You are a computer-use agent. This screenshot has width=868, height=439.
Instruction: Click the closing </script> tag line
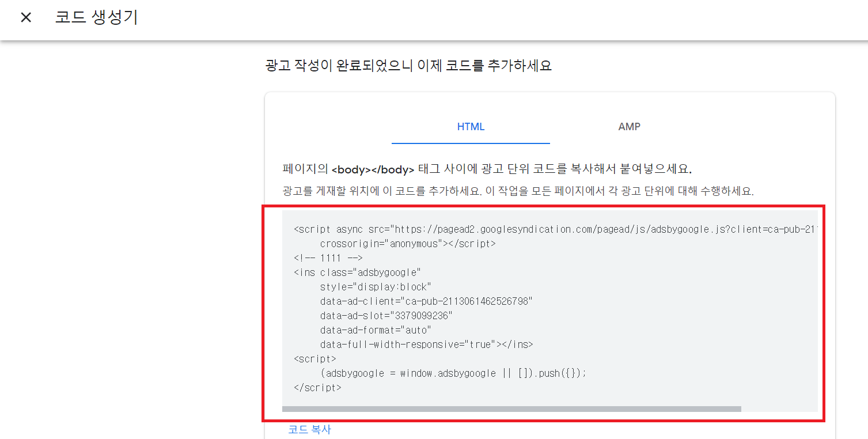pyautogui.click(x=317, y=388)
